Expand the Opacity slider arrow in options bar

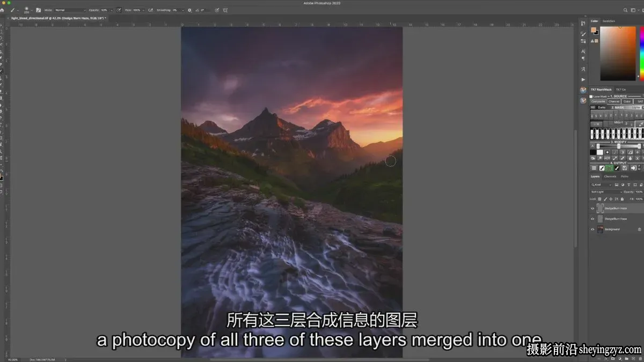coord(112,10)
